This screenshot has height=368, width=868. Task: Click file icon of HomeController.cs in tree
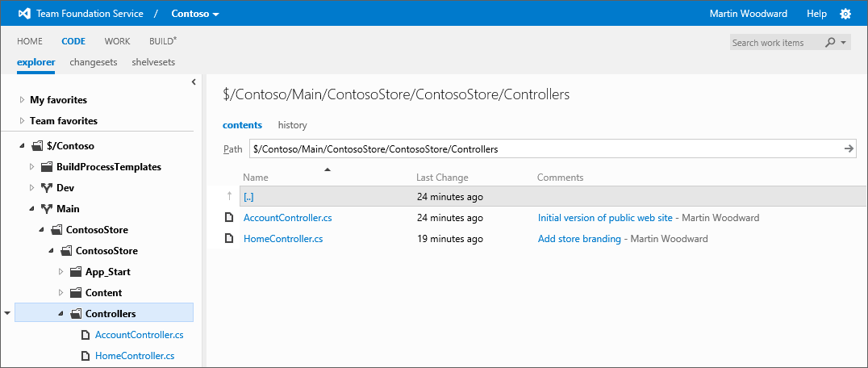coord(86,355)
